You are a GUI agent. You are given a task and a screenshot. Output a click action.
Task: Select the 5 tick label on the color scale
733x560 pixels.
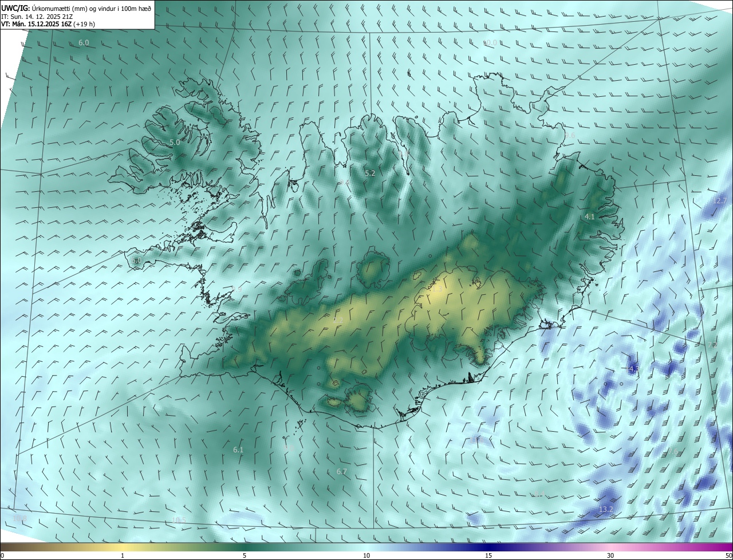click(245, 555)
